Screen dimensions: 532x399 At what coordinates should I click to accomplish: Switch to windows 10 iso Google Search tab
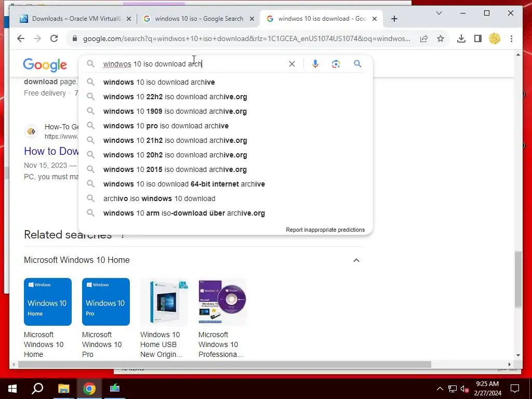[x=198, y=19]
